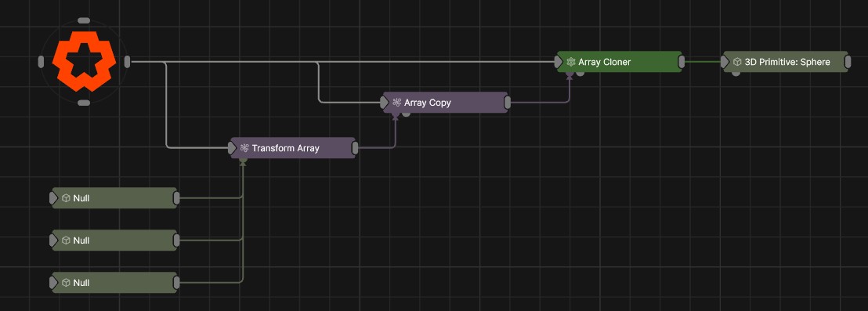Click the cube icon on 3D Primitive: Sphere
Viewport: 868px width, 311px height.
tap(737, 62)
